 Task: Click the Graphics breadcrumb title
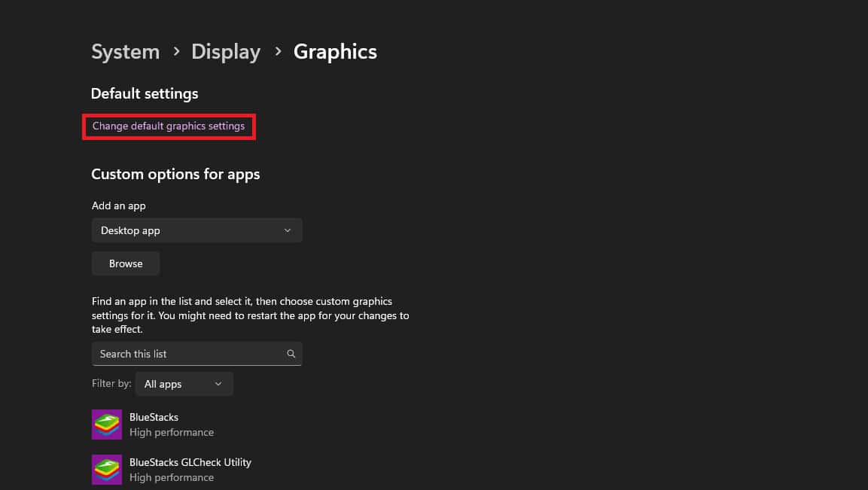(x=335, y=52)
